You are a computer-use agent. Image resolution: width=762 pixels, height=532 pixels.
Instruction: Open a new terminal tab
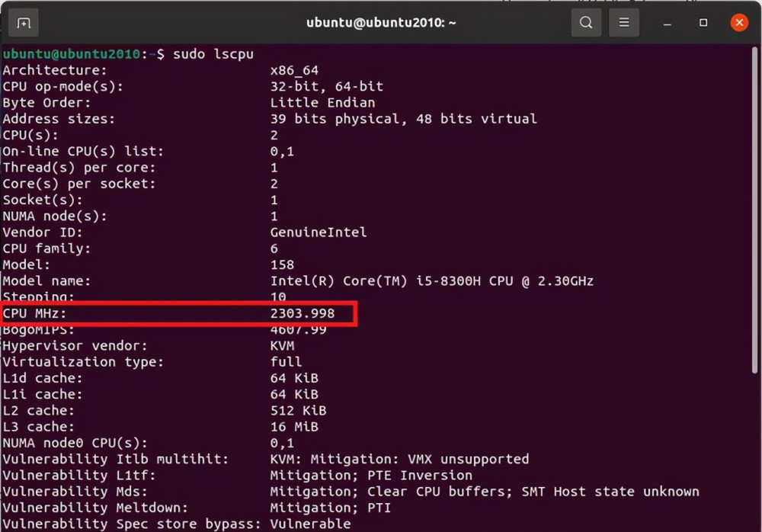(x=24, y=23)
